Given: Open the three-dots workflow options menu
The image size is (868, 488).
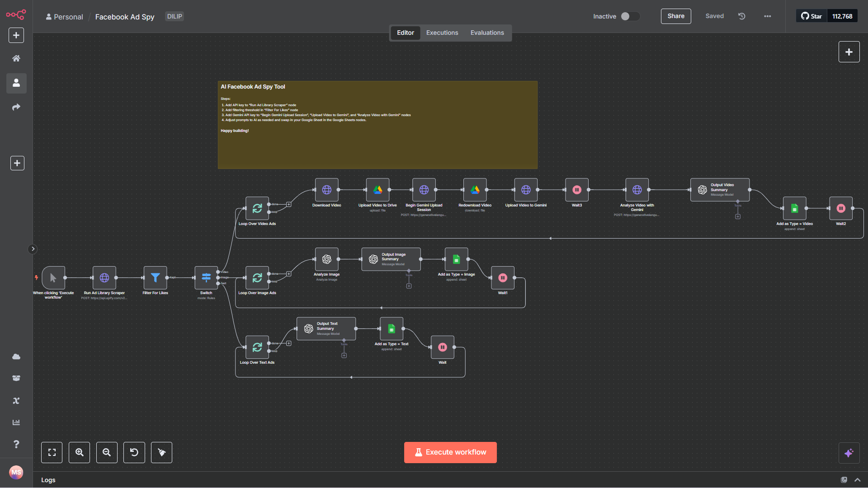Looking at the screenshot, I should click(767, 16).
